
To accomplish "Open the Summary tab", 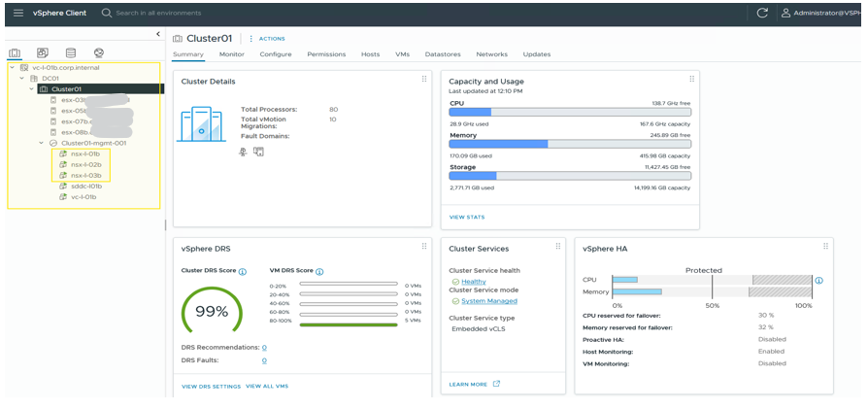I will tap(188, 54).
